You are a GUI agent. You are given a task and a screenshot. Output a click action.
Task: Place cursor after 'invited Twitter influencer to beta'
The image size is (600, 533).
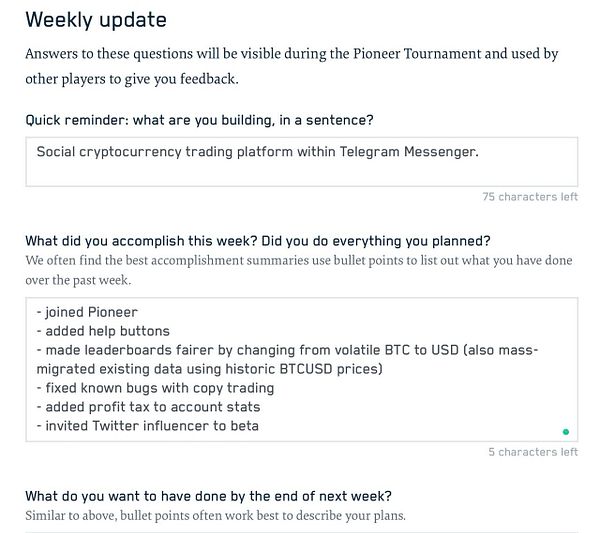click(x=259, y=426)
